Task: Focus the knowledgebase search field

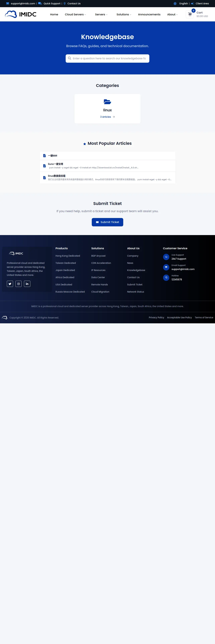Action: click(107, 59)
